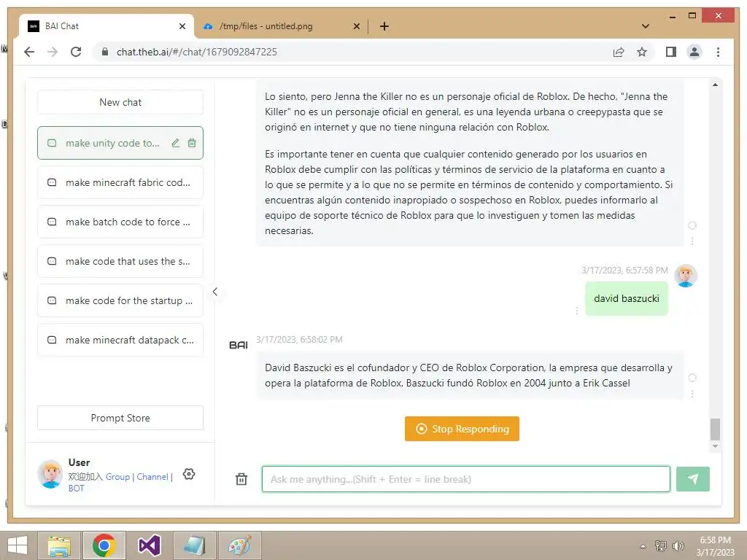The width and height of the screenshot is (747, 560).
Task: Open 'make code that uses the s...' conversation
Action: tap(120, 261)
